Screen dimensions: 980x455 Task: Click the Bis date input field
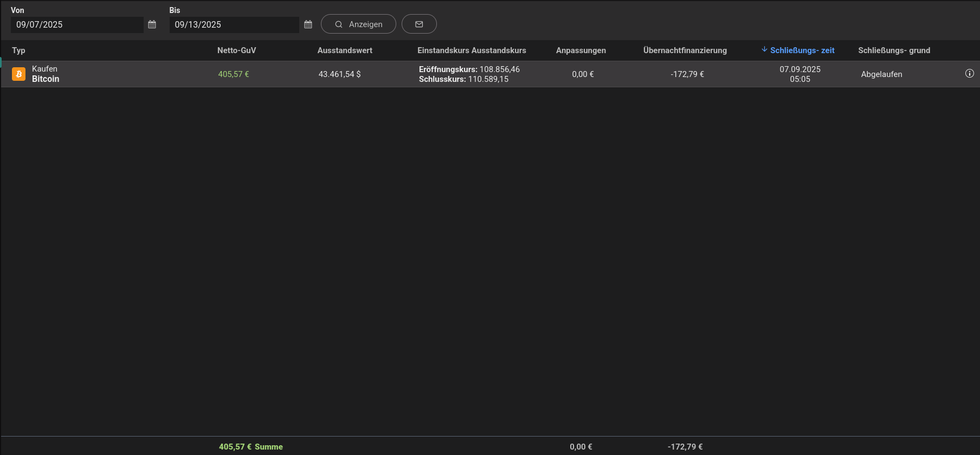234,25
